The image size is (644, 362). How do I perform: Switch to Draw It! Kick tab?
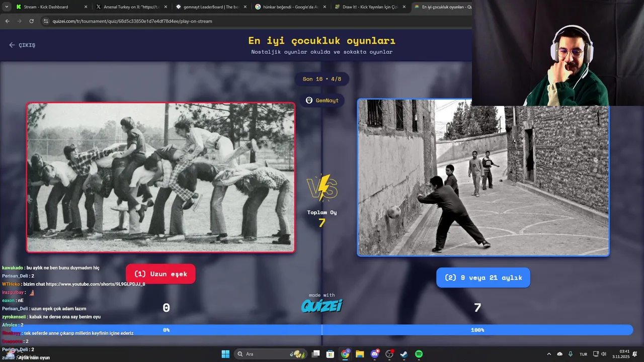[x=370, y=7]
